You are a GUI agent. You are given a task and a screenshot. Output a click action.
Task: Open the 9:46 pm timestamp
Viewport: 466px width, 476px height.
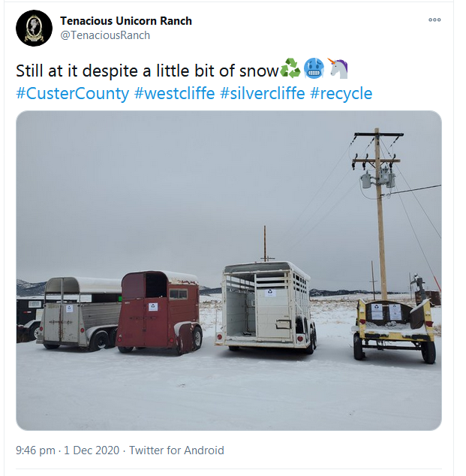click(x=35, y=450)
